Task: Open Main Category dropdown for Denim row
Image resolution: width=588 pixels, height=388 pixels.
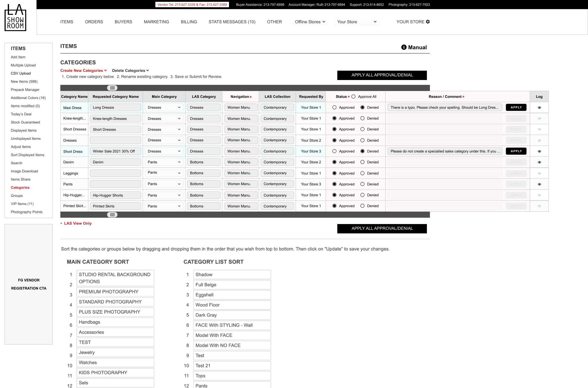Action: point(164,162)
